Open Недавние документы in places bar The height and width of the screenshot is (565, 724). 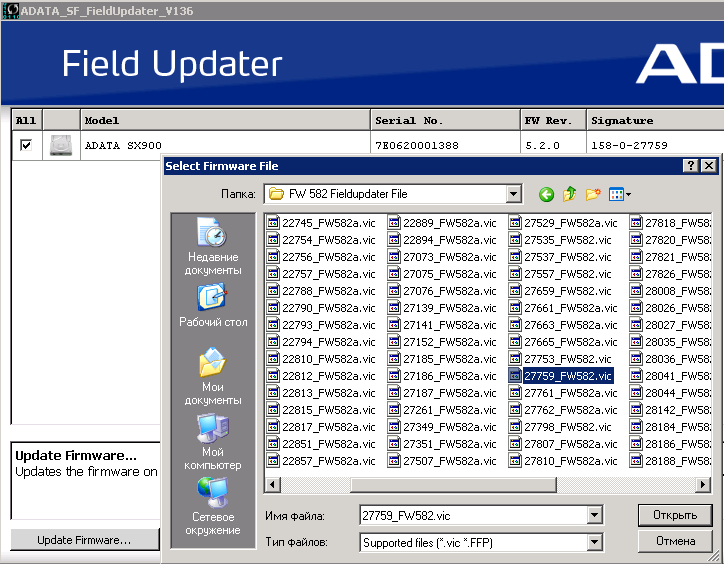point(213,247)
